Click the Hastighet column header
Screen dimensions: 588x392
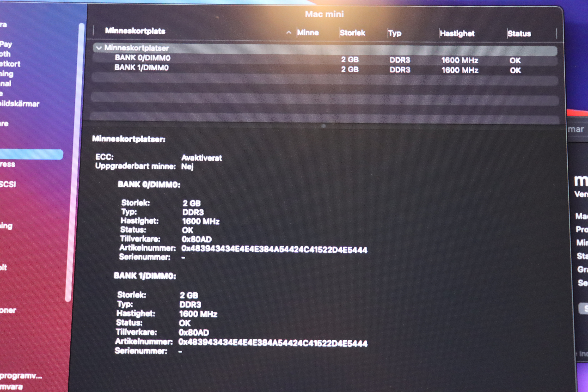[x=457, y=33]
